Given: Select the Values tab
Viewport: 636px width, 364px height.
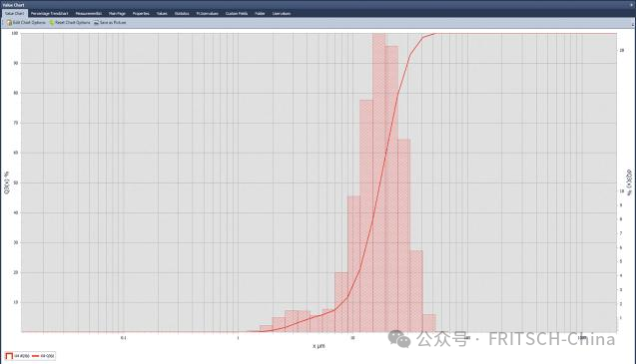Looking at the screenshot, I should [162, 13].
